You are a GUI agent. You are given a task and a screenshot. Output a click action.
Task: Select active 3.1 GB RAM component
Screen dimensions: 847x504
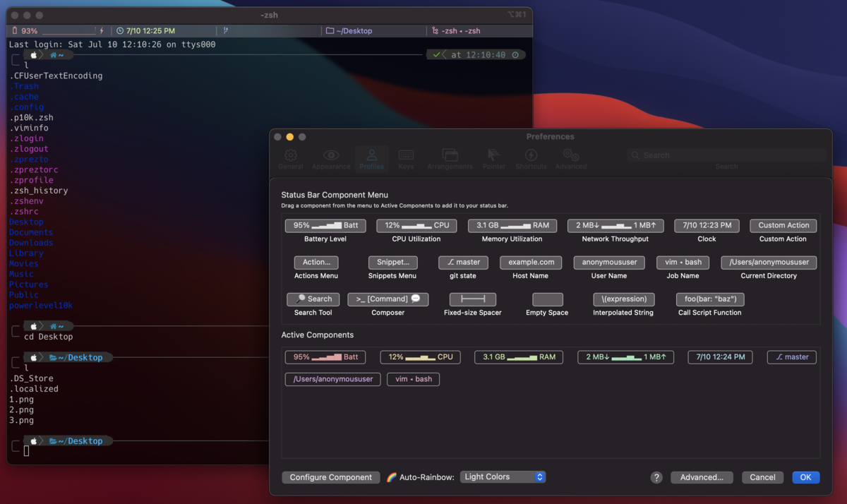pos(519,357)
